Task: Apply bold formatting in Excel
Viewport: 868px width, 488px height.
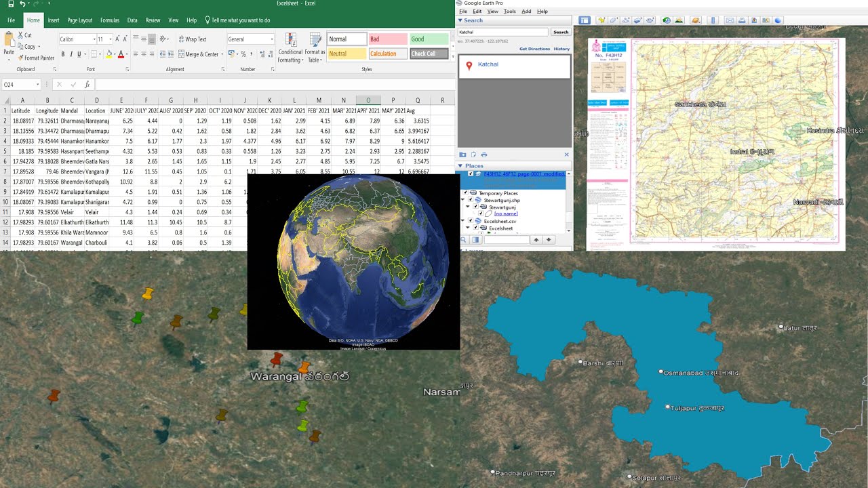Action: tap(63, 54)
